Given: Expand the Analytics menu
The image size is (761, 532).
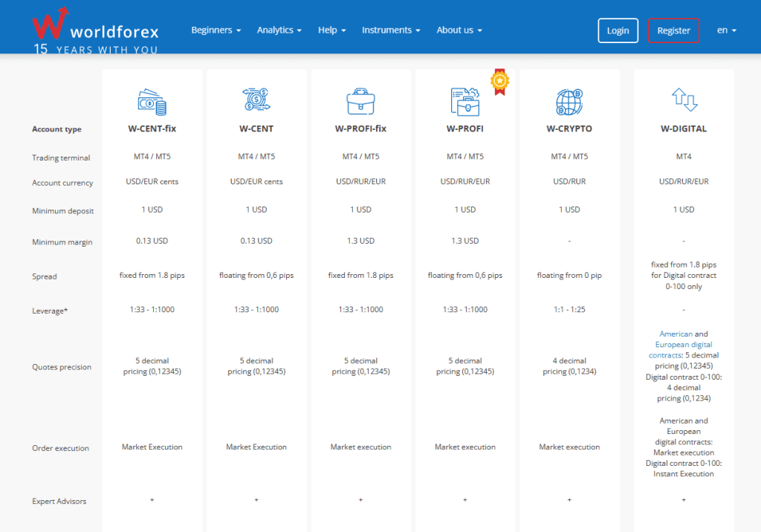Looking at the screenshot, I should click(x=279, y=30).
